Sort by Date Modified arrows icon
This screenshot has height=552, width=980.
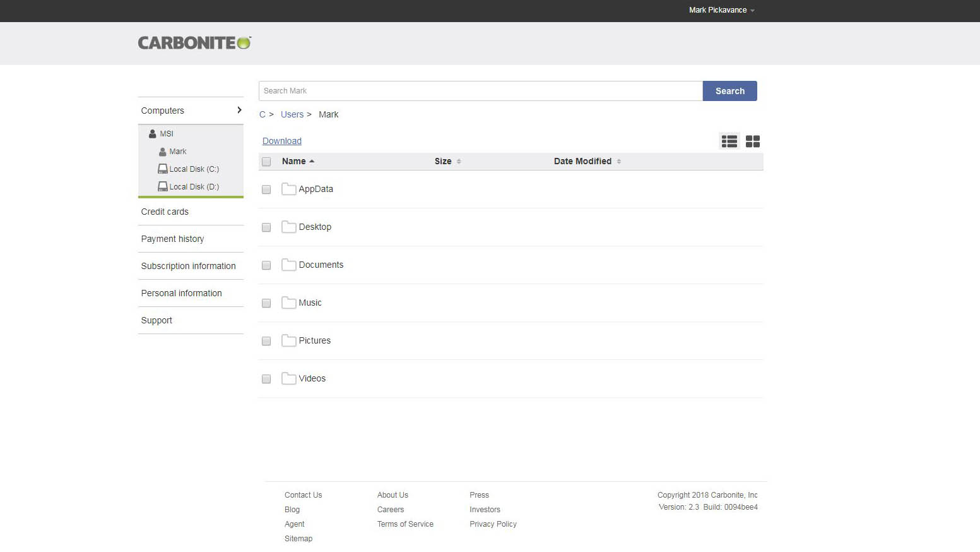[x=619, y=162]
